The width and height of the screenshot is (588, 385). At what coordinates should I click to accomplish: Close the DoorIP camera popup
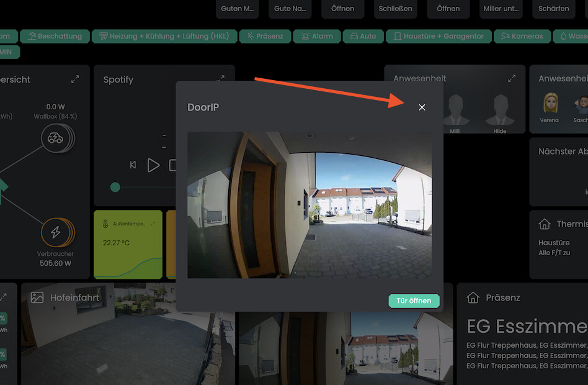(x=422, y=107)
